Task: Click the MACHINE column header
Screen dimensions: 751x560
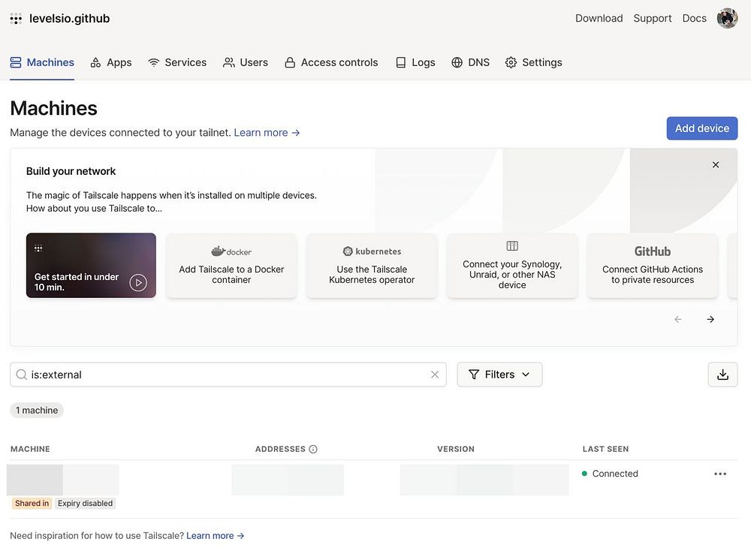Action: coord(30,449)
